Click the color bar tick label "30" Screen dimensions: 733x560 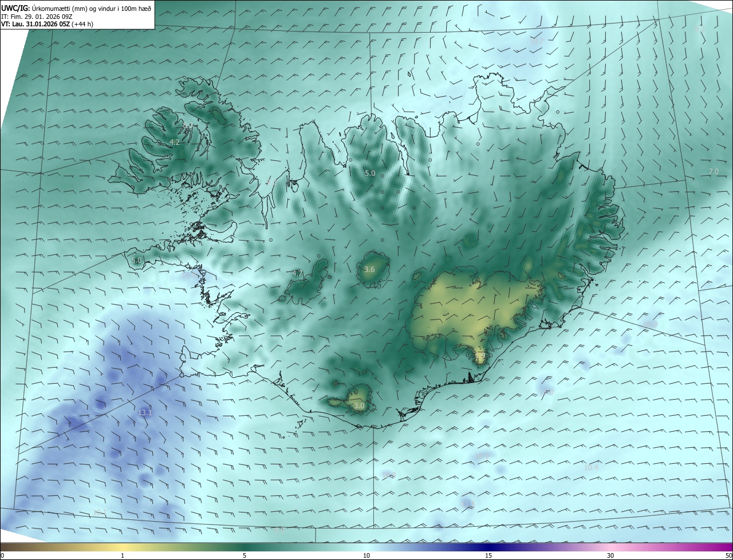(x=610, y=555)
